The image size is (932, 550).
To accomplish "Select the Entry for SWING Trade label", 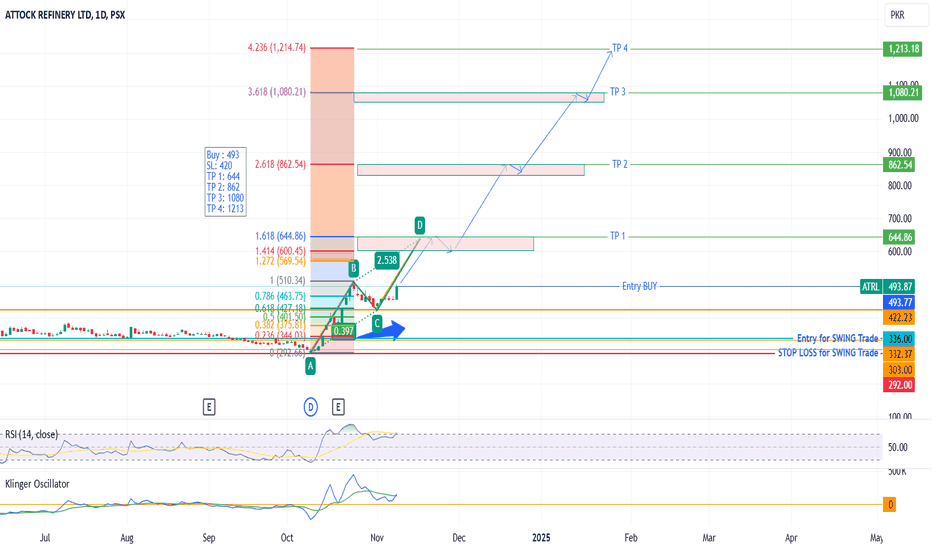I will tap(837, 338).
